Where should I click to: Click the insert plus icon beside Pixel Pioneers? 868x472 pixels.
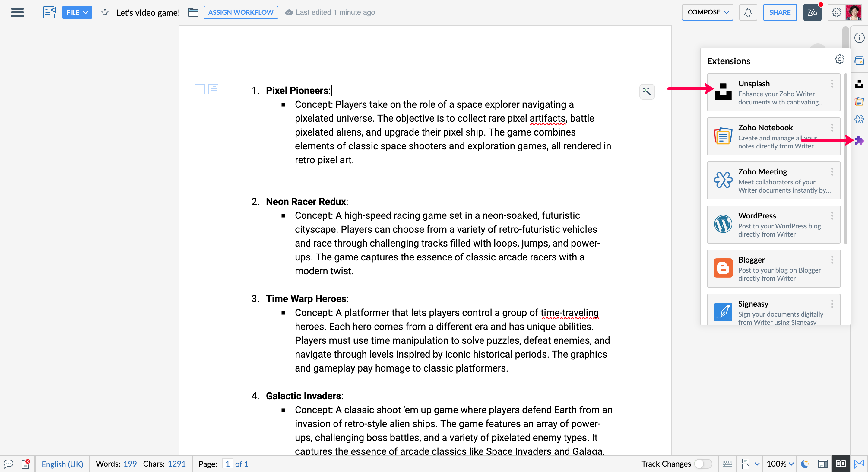199,89
